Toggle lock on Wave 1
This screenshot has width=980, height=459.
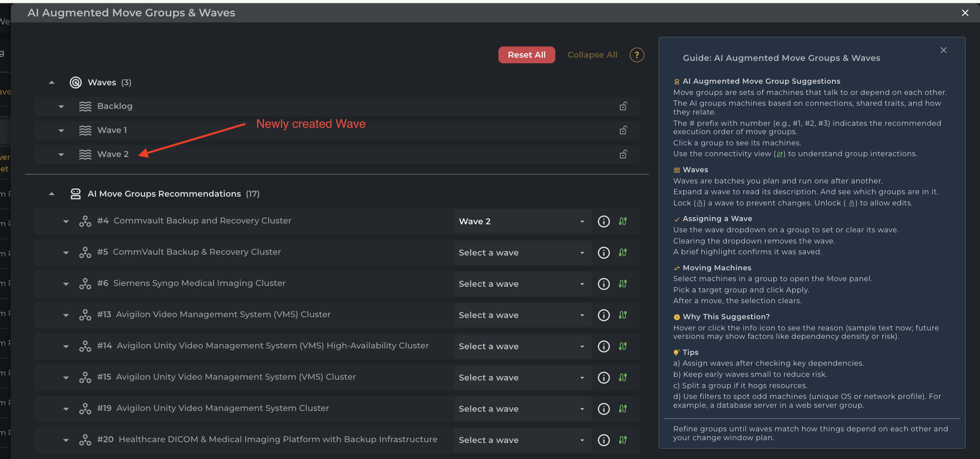coord(623,130)
